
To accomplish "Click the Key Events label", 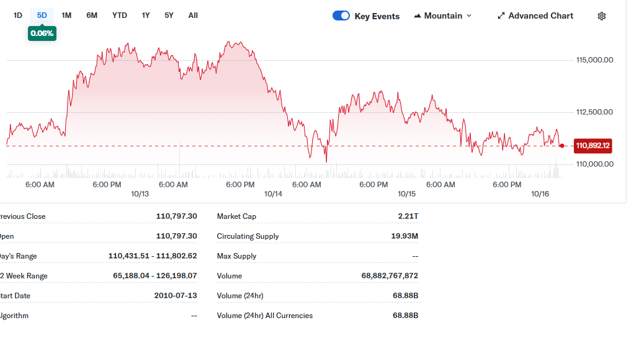I will tap(377, 16).
